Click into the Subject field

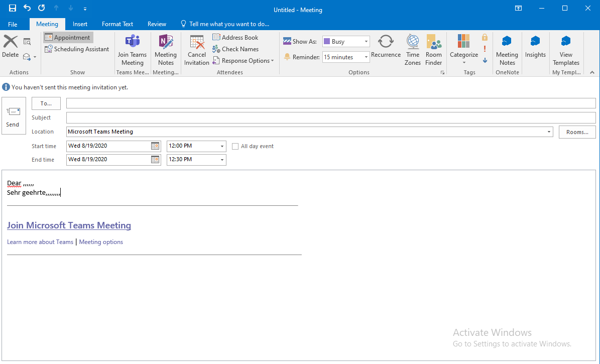point(331,117)
